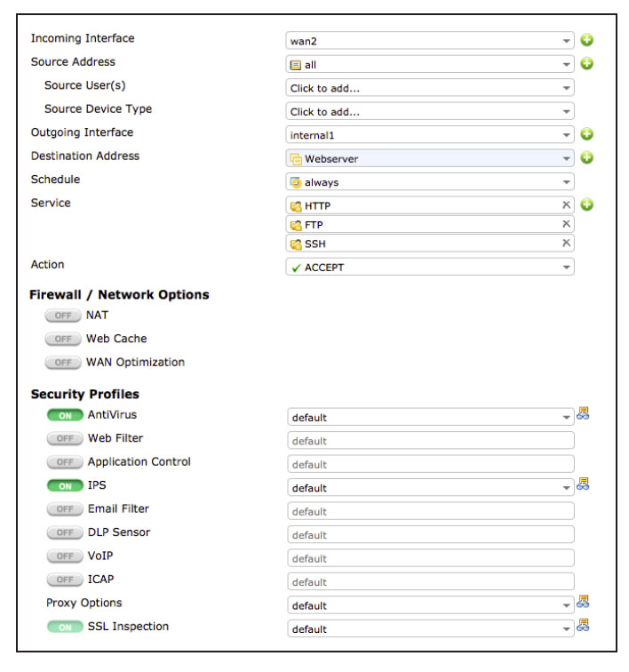Click the Webserver address group icon

pyautogui.click(x=296, y=159)
